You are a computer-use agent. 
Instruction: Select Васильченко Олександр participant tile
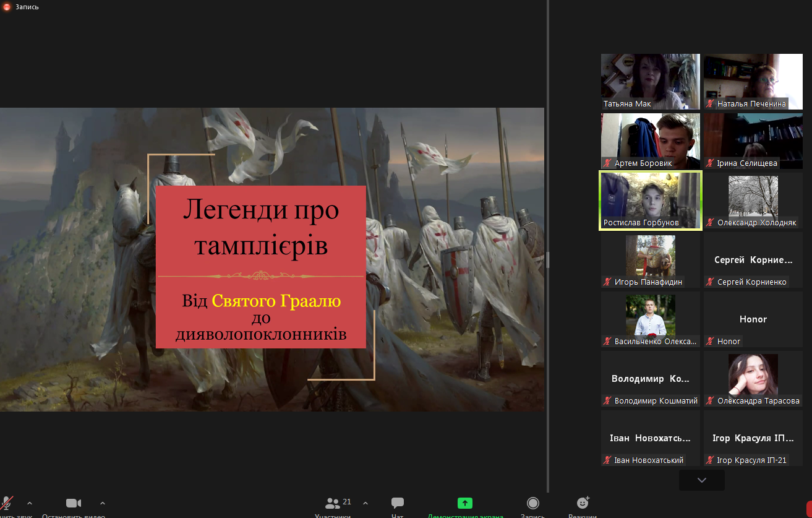pyautogui.click(x=651, y=319)
